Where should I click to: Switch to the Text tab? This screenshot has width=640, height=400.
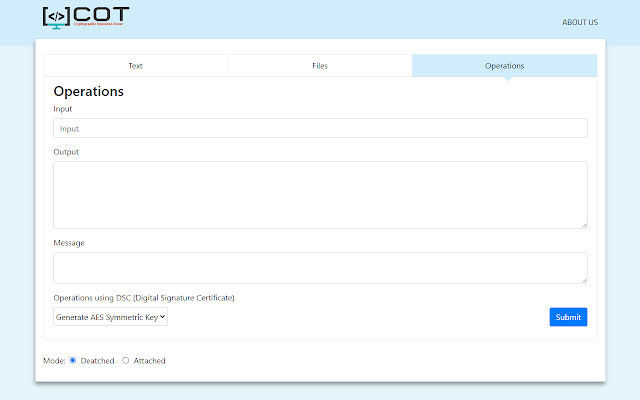pyautogui.click(x=136, y=66)
